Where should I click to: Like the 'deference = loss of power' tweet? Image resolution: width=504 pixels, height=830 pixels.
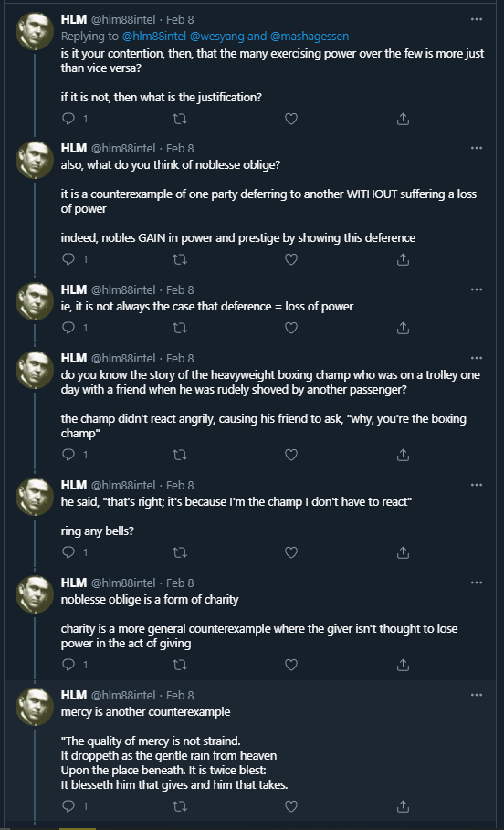tap(291, 328)
